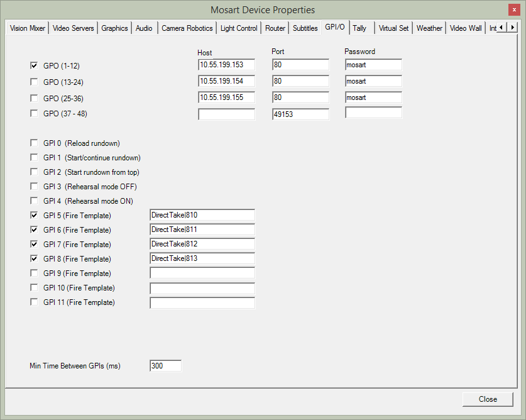Tick GPI 0 Reload rundown checkbox
Screen dimensions: 526x420
(34, 143)
